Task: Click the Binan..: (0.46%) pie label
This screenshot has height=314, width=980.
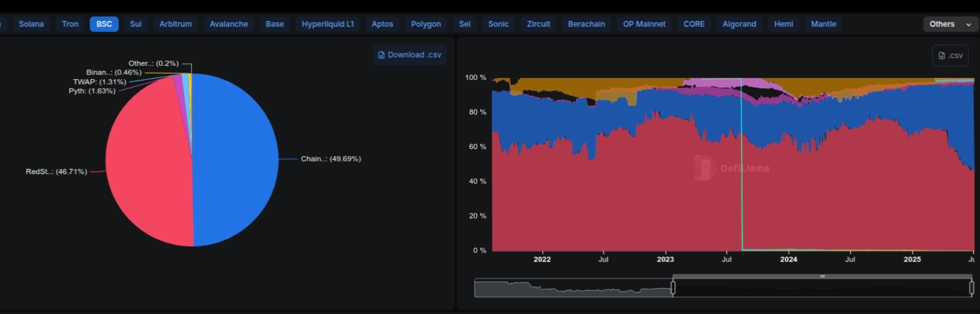Action: point(114,72)
